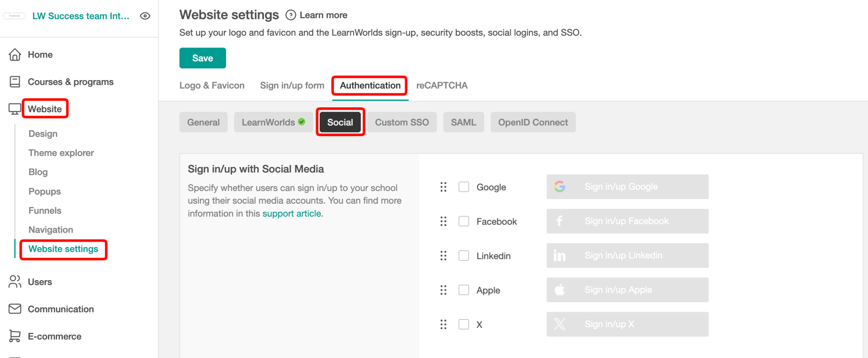Click the question mark Learn more icon
This screenshot has height=358, width=868.
291,15
